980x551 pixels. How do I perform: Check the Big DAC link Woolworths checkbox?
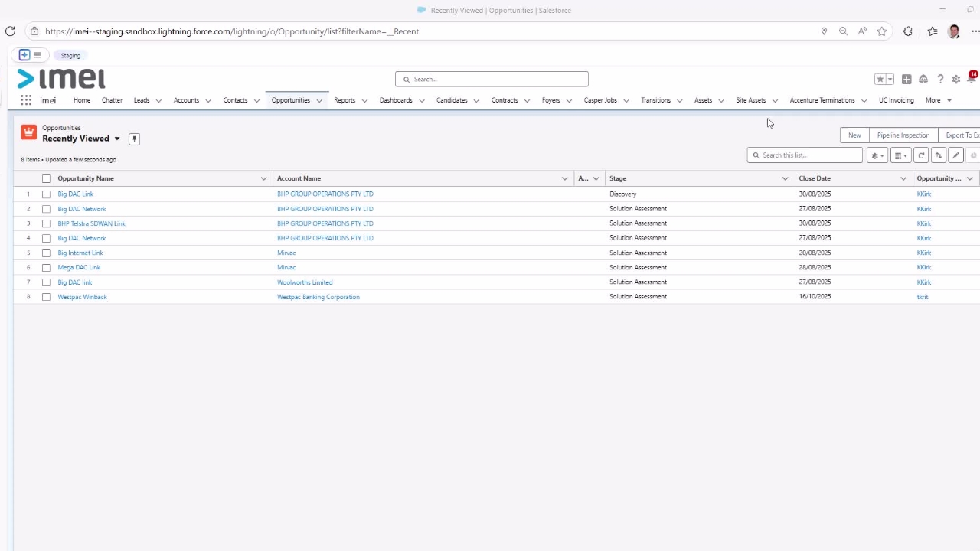tap(46, 282)
